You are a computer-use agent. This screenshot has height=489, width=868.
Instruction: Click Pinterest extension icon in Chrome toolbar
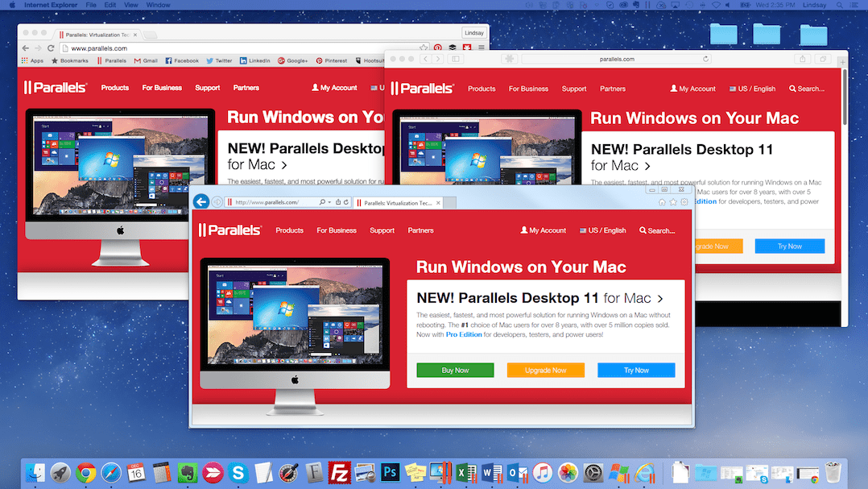point(438,48)
